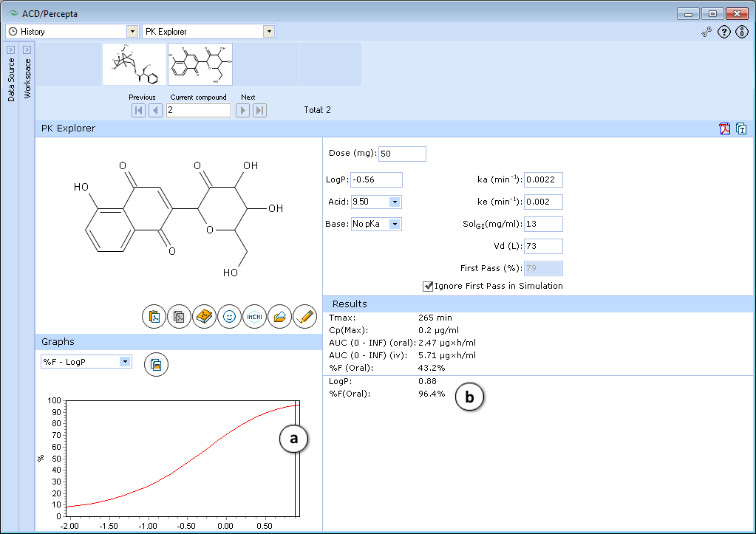
Task: Click the Cp(Max) value 0.2 µg/ml
Action: tap(438, 330)
